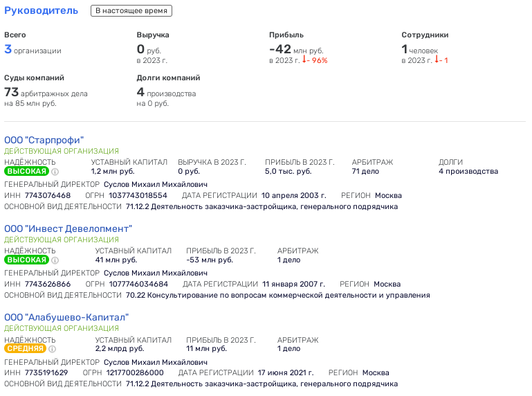The height and width of the screenshot is (396, 532).
Task: Open the "В настоящее время" filter button
Action: [x=131, y=10]
